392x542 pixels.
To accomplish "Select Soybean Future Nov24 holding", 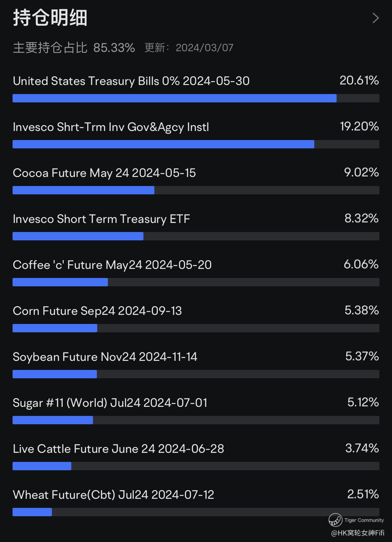I will [x=105, y=357].
